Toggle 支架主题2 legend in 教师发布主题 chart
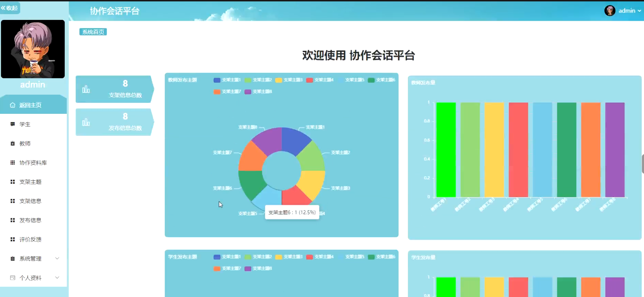 coord(258,80)
